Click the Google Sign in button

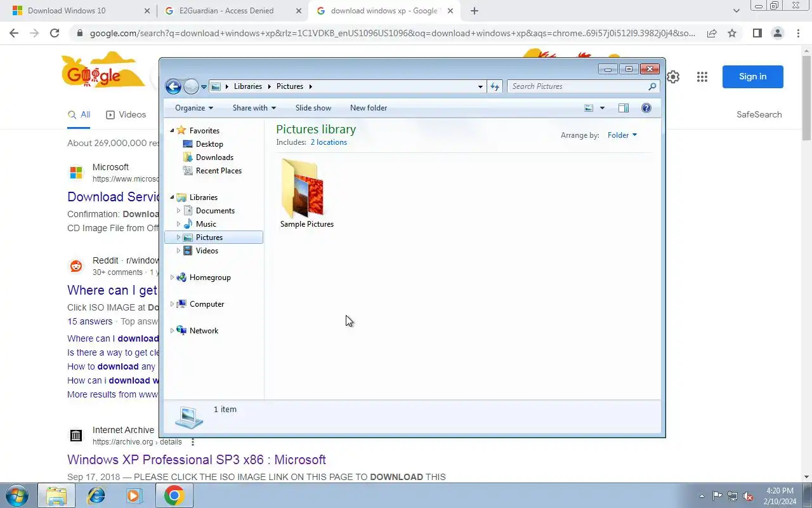(753, 77)
